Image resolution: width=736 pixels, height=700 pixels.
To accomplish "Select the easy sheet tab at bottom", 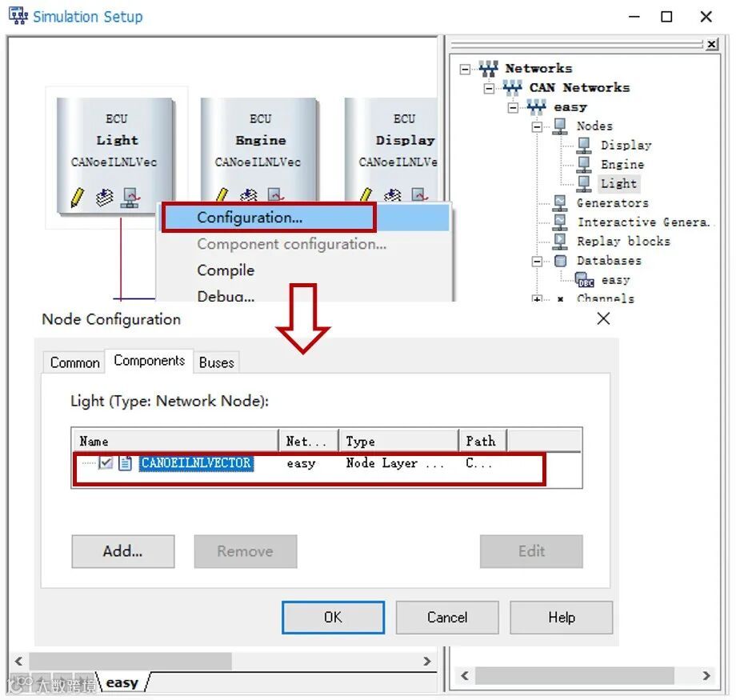I will (122, 682).
